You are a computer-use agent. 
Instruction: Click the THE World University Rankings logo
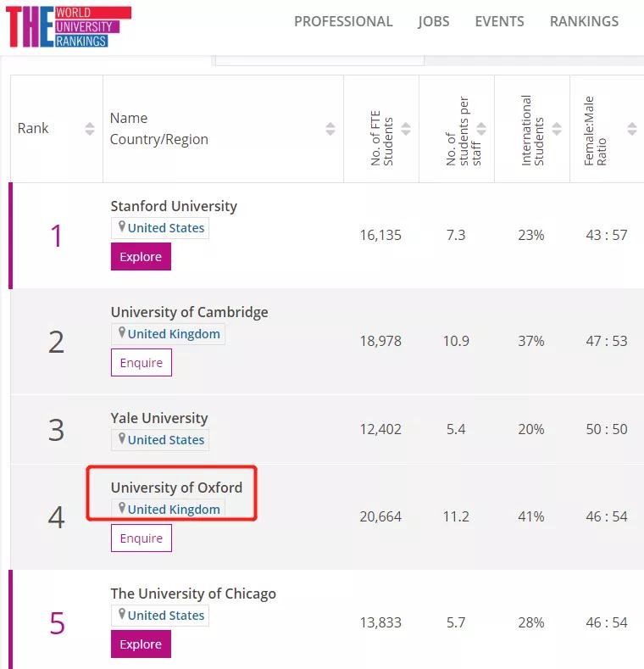(x=69, y=26)
